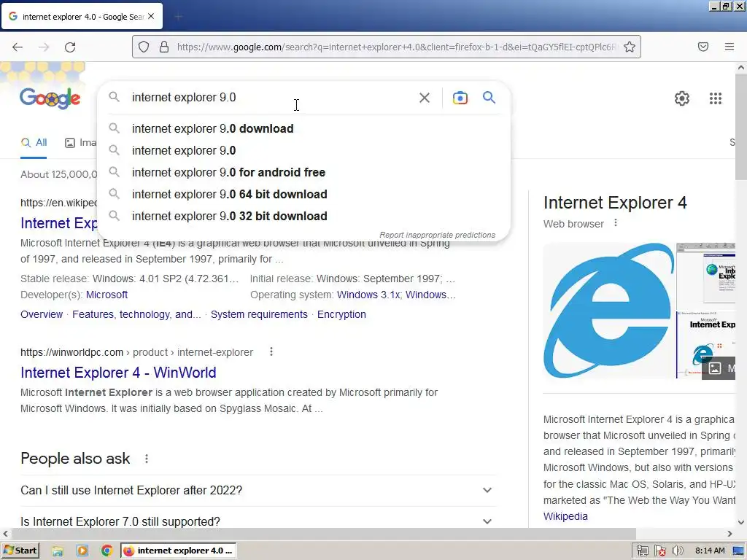Click Report inappropriate predictions
Image resolution: width=747 pixels, height=560 pixels.
(x=438, y=235)
